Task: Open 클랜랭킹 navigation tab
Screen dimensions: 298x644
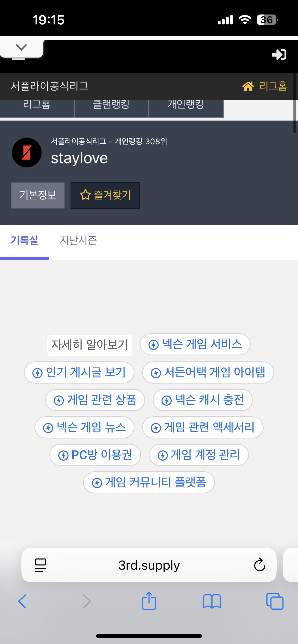Action: click(111, 105)
